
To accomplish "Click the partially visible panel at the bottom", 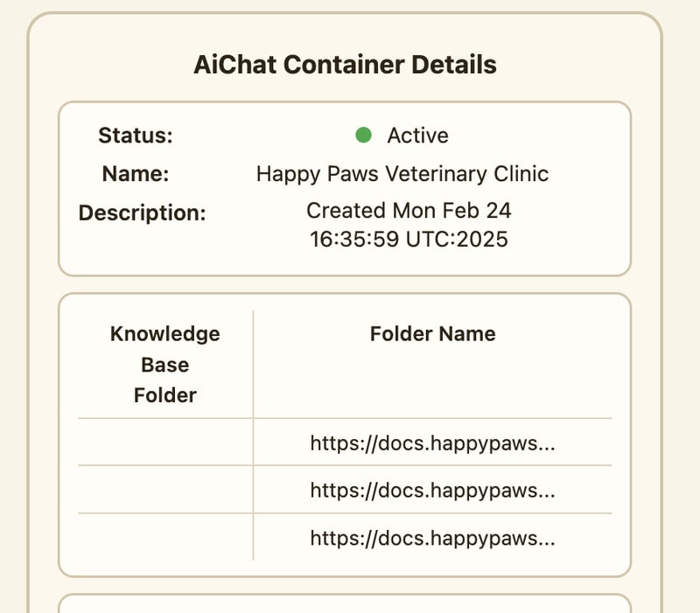I will tap(345, 604).
